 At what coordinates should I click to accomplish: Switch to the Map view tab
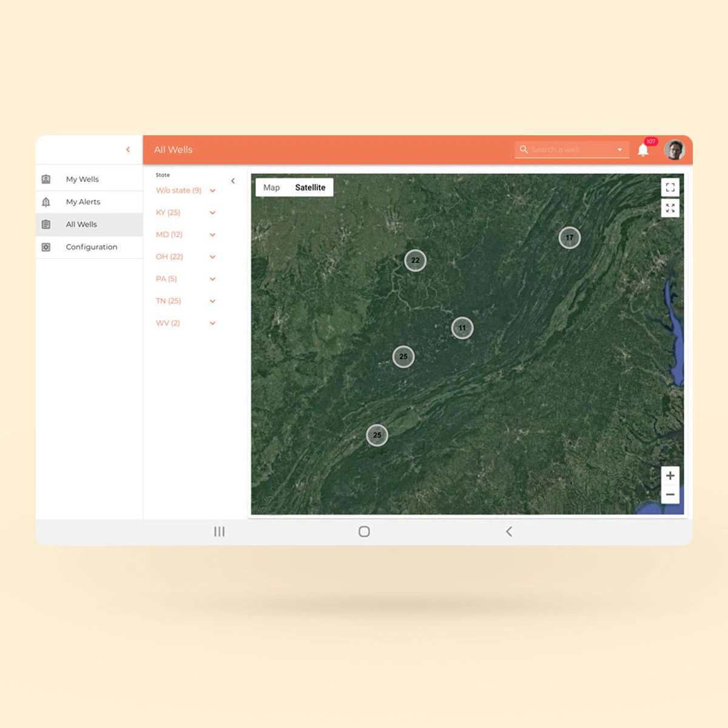(271, 187)
